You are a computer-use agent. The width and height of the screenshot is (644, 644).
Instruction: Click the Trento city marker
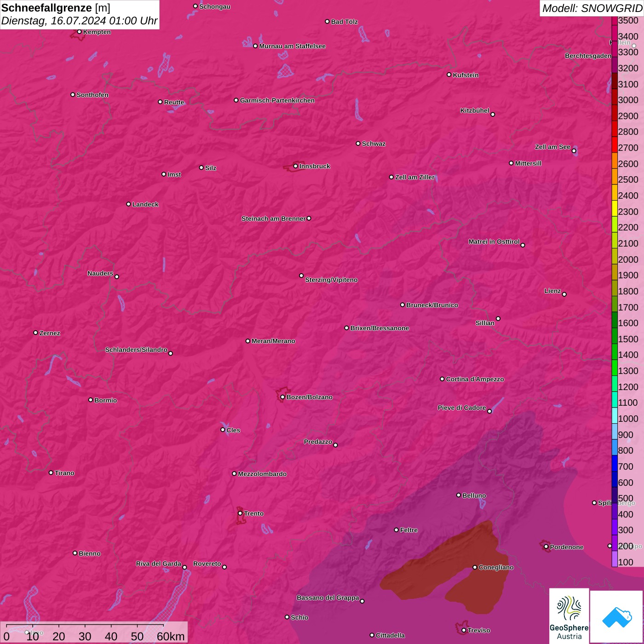click(240, 513)
